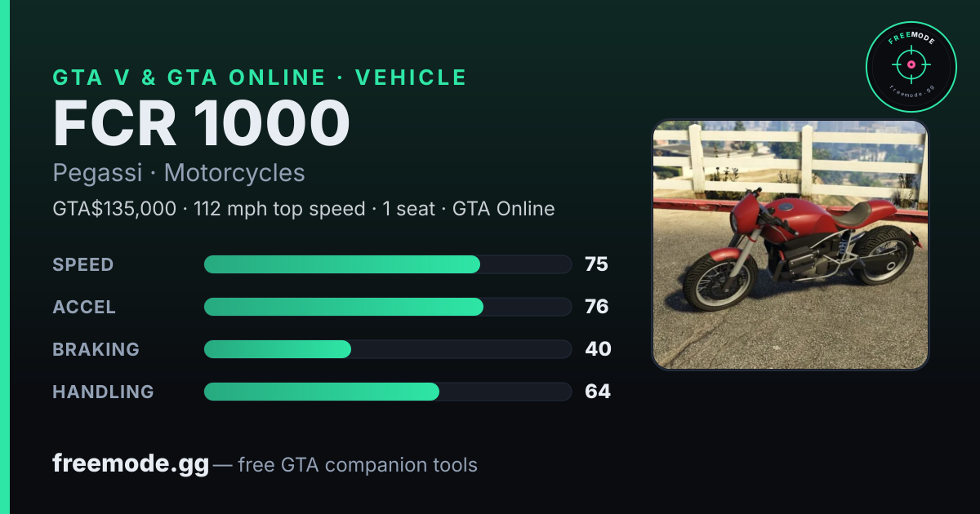This screenshot has width=980, height=514.
Task: Click the BRAKING label
Action: pos(96,349)
